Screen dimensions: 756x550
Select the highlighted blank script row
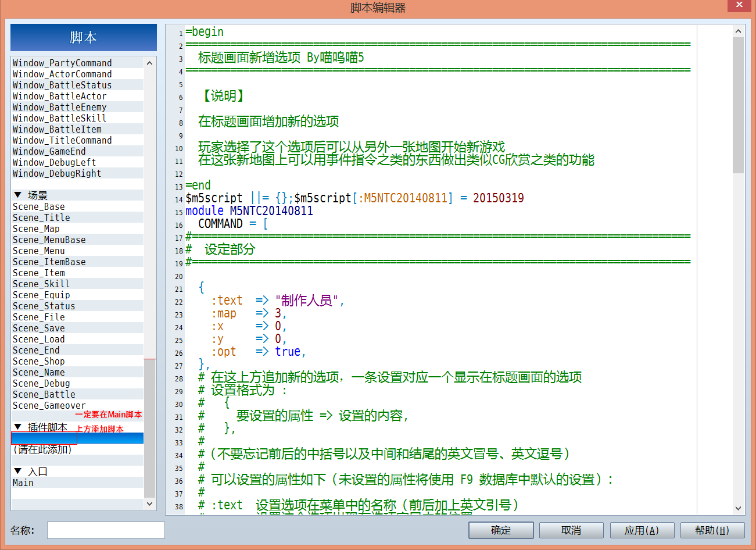(x=77, y=438)
